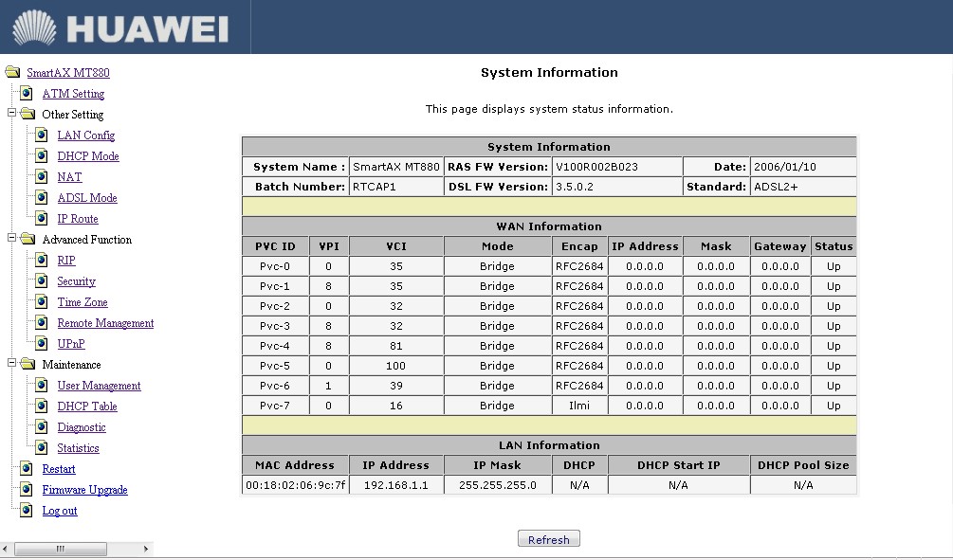View the DHCP Table

click(x=87, y=406)
